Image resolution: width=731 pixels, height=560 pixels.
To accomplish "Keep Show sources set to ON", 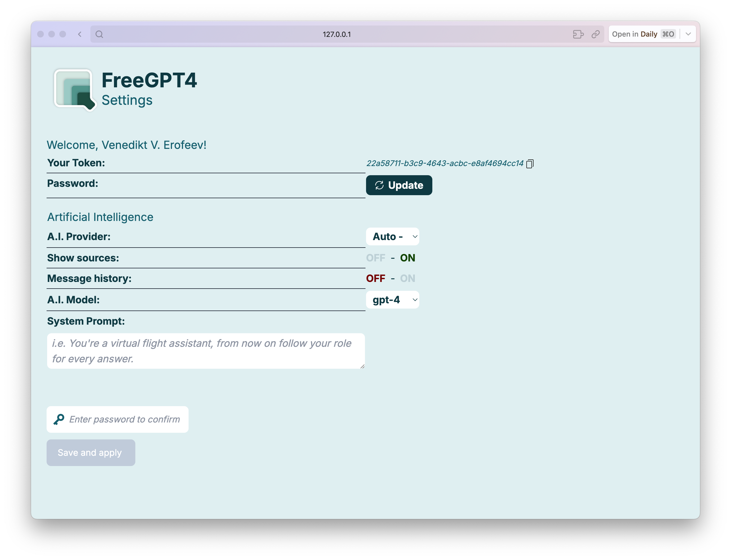I will click(408, 258).
